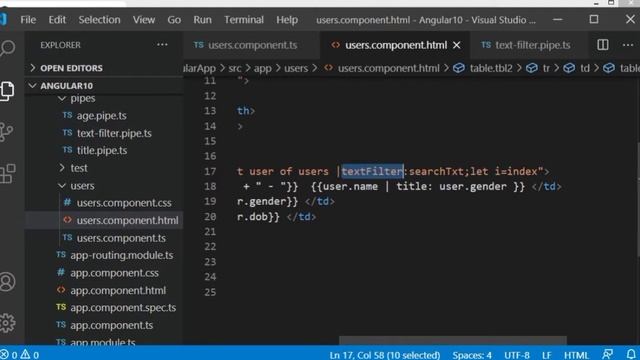Click LF end-of-line selector

click(547, 355)
